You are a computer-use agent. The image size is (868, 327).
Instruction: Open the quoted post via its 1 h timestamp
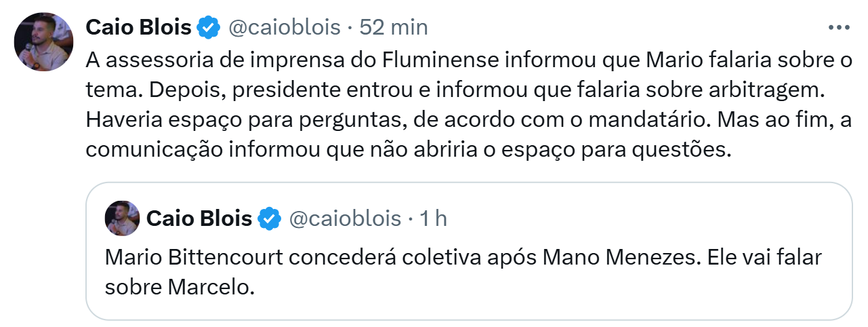pyautogui.click(x=433, y=218)
